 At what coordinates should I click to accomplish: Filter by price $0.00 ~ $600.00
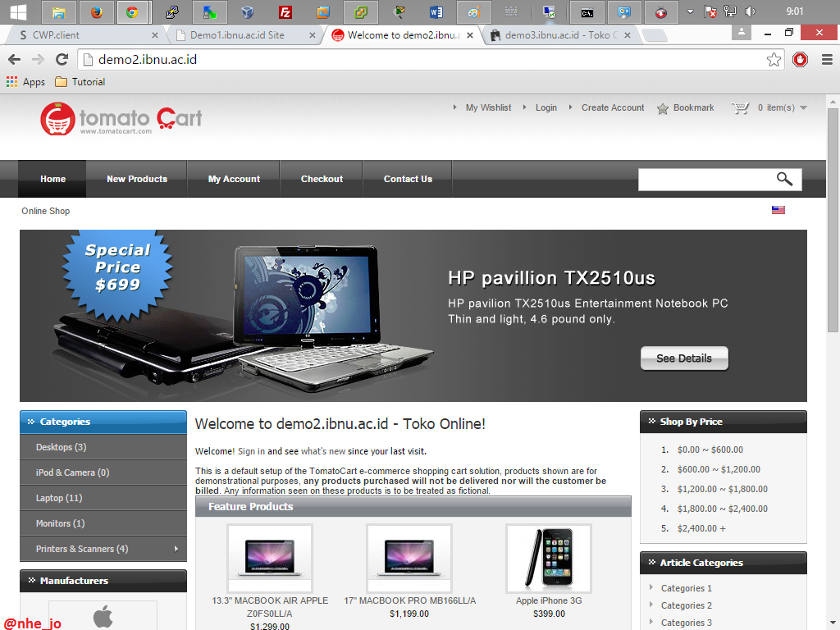coord(710,450)
